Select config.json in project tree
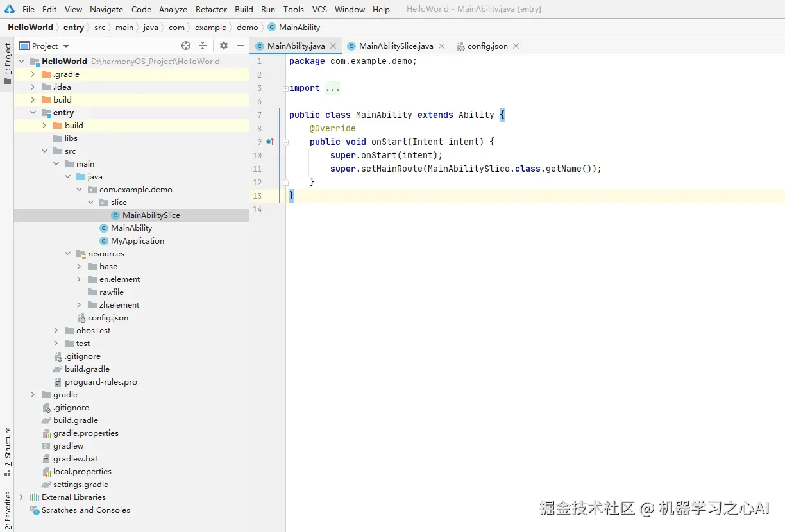Screen dimensions: 785x532 [x=108, y=318]
